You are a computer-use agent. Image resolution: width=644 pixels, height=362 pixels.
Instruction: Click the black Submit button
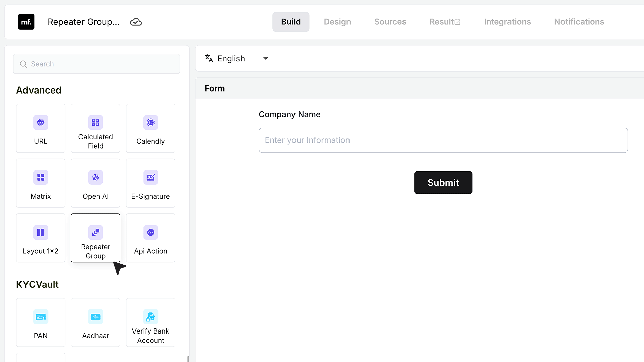(x=443, y=183)
